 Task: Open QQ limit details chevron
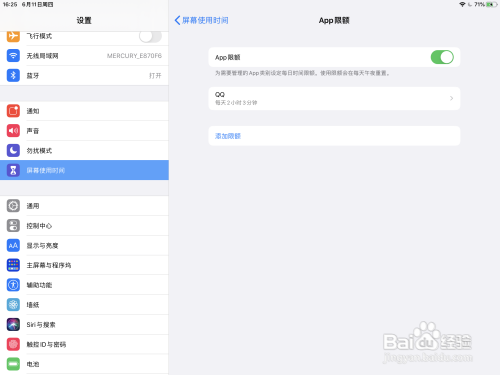pyautogui.click(x=451, y=98)
